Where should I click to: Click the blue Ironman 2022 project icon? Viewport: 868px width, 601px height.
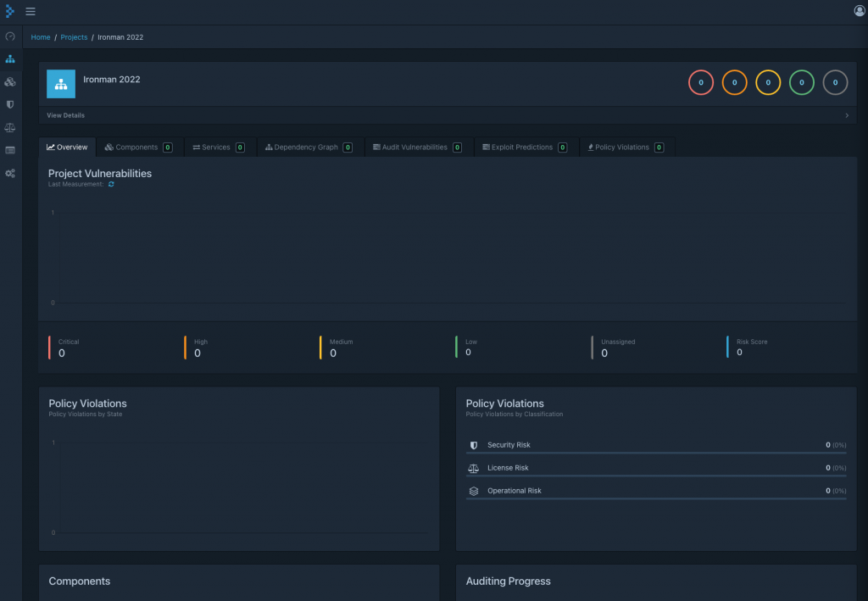coord(61,84)
